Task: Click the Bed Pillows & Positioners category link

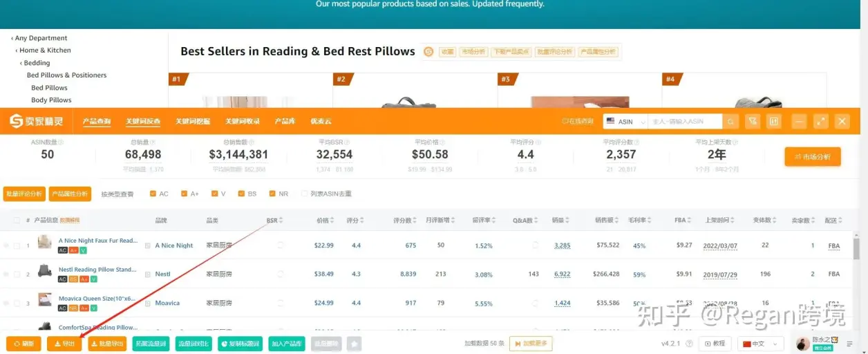Action: pos(66,75)
